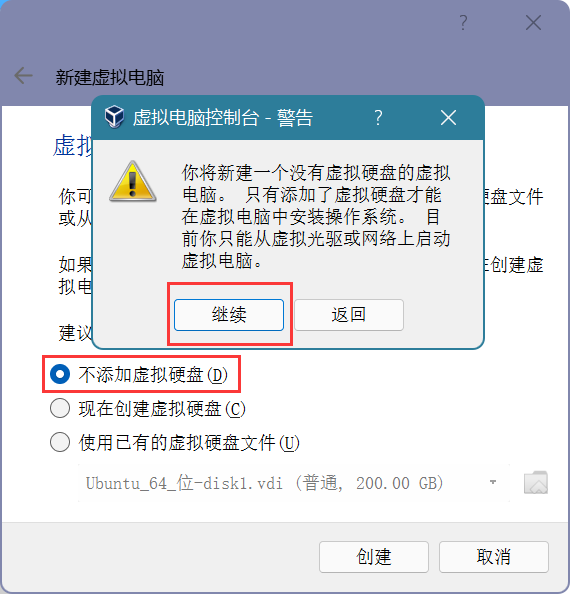Dismiss the warning with 返回 button
The height and width of the screenshot is (594, 570).
[349, 315]
